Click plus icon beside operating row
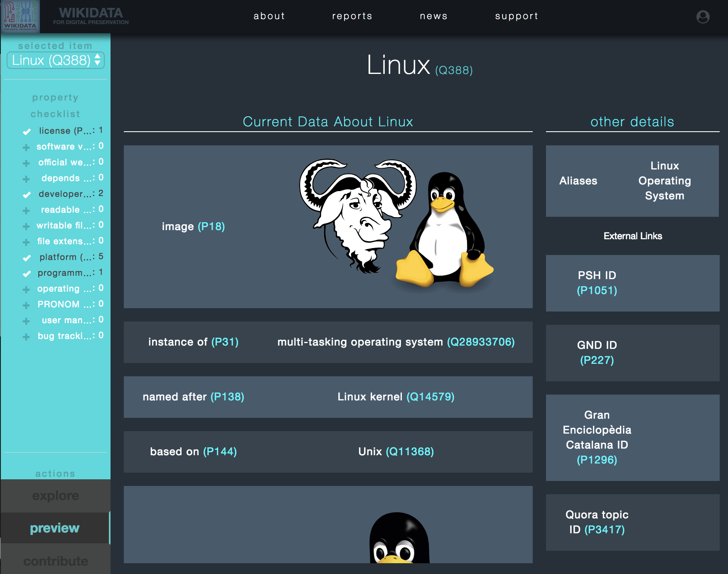This screenshot has width=728, height=574. pyautogui.click(x=26, y=289)
